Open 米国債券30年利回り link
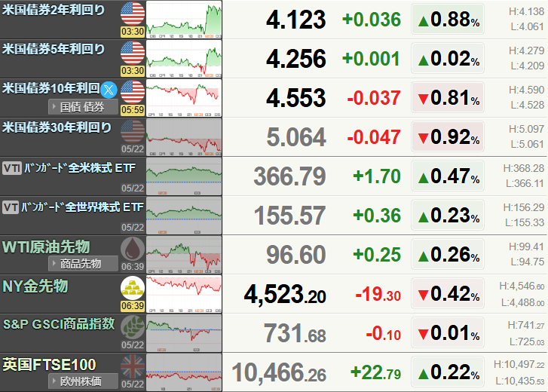The width and height of the screenshot is (548, 392). click(57, 127)
